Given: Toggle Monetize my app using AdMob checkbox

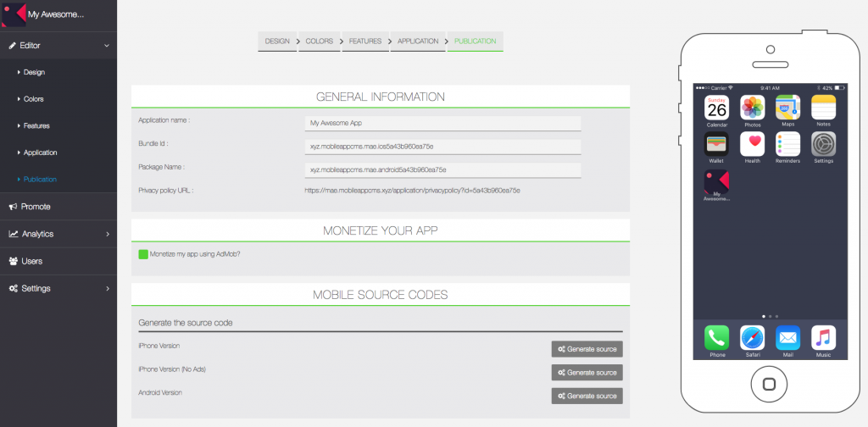Looking at the screenshot, I should click(143, 253).
